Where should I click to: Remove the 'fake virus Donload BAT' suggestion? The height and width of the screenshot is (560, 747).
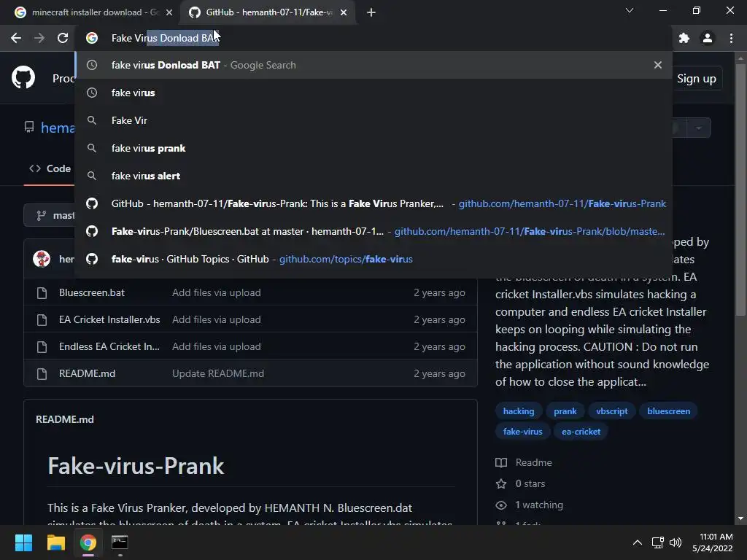pos(658,65)
